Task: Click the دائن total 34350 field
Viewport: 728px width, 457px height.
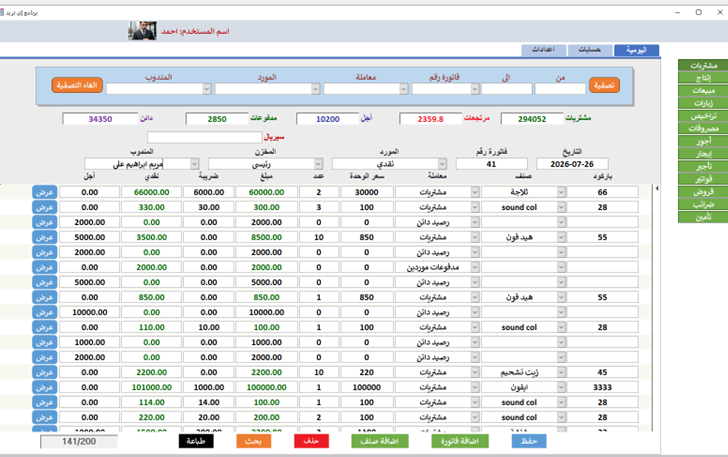Action: 100,119
